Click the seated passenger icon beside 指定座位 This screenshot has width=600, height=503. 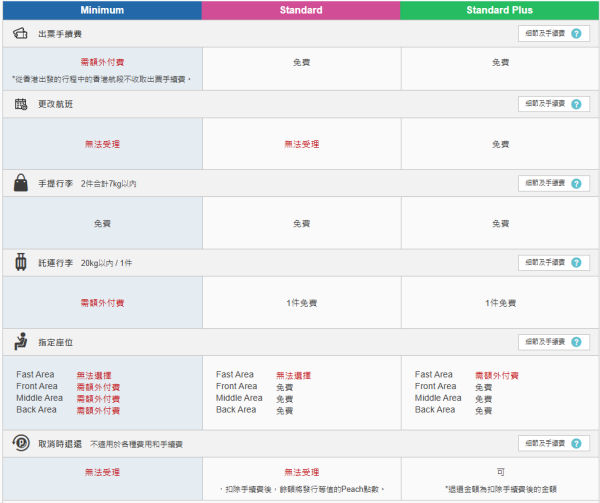pos(21,341)
